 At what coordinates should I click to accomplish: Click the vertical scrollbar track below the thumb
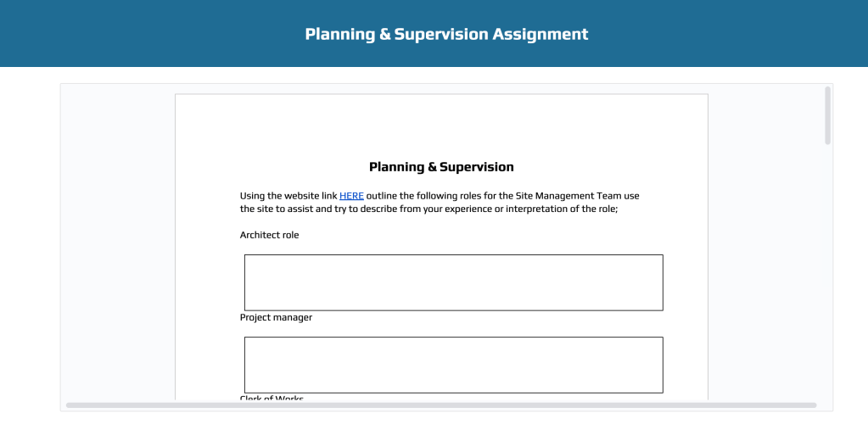tap(828, 271)
